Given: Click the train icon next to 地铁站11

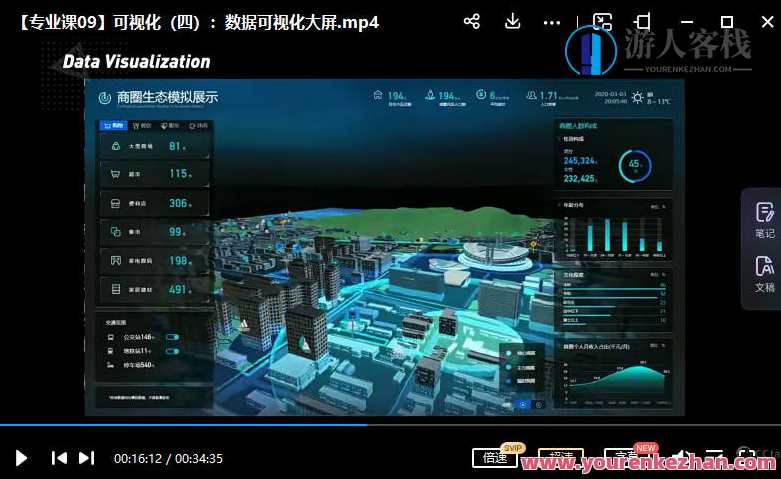Looking at the screenshot, I should (x=111, y=351).
